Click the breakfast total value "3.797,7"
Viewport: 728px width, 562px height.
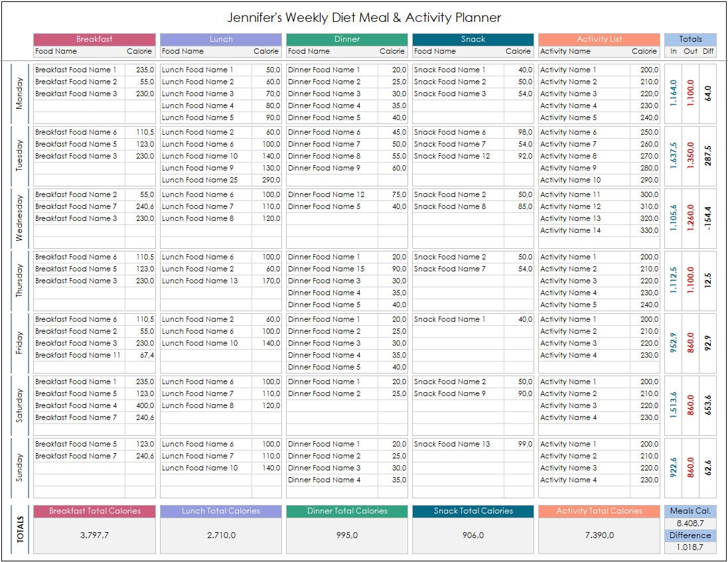point(94,535)
